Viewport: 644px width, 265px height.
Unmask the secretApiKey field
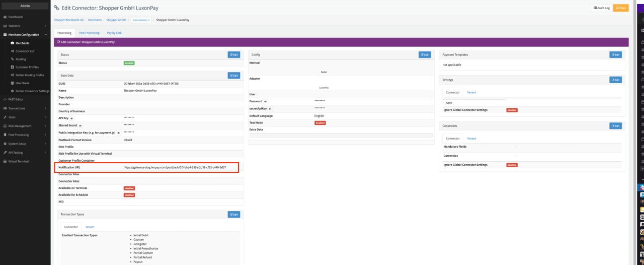270,108
